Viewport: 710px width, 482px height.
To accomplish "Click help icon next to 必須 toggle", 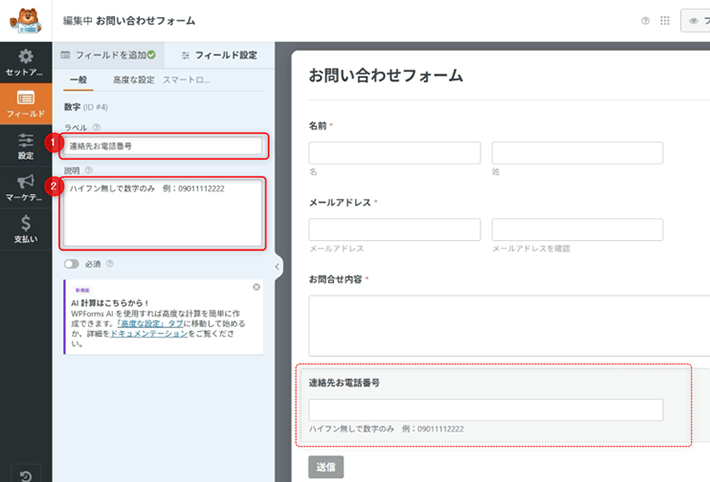I will (110, 264).
